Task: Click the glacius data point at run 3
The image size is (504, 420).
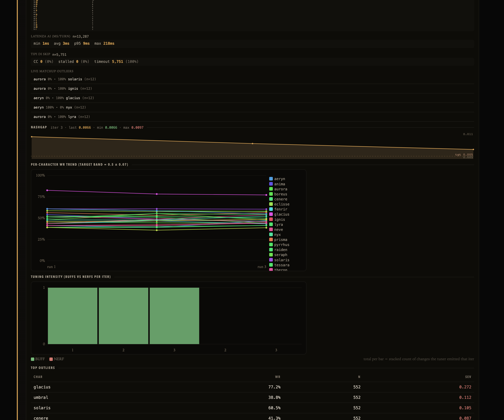Action: click(266, 195)
